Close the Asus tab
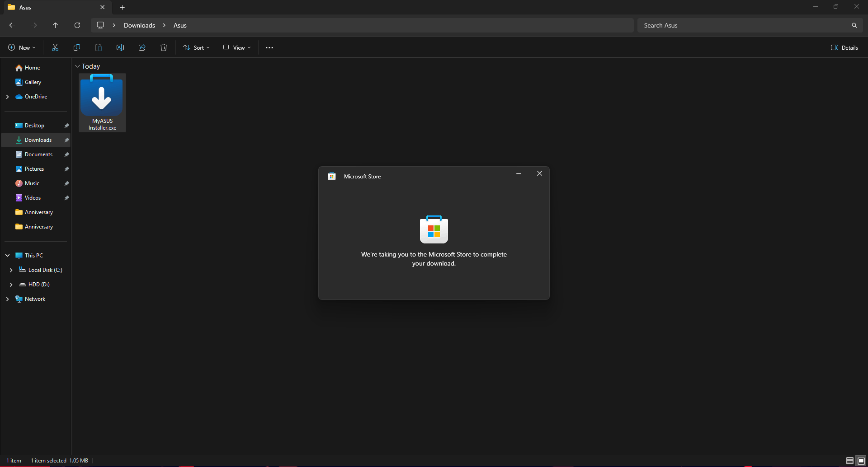 pos(103,7)
